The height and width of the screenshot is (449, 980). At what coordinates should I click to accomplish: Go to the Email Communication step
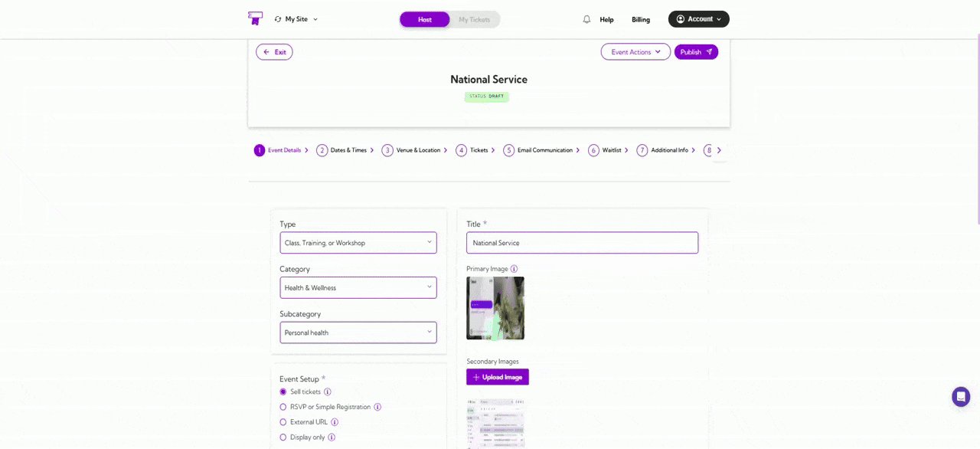tap(545, 150)
